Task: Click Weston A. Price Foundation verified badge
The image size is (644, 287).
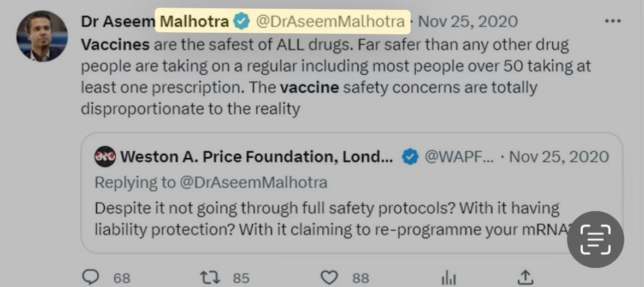Action: click(410, 157)
